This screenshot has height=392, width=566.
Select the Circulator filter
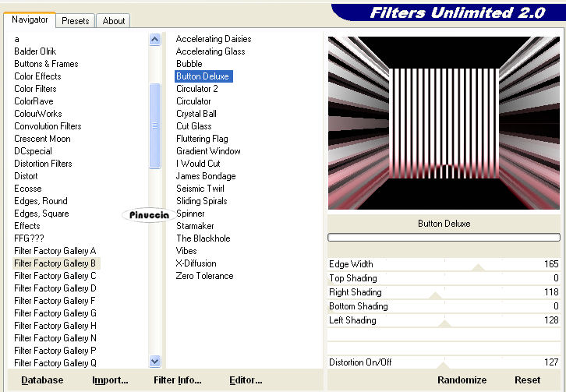(193, 101)
